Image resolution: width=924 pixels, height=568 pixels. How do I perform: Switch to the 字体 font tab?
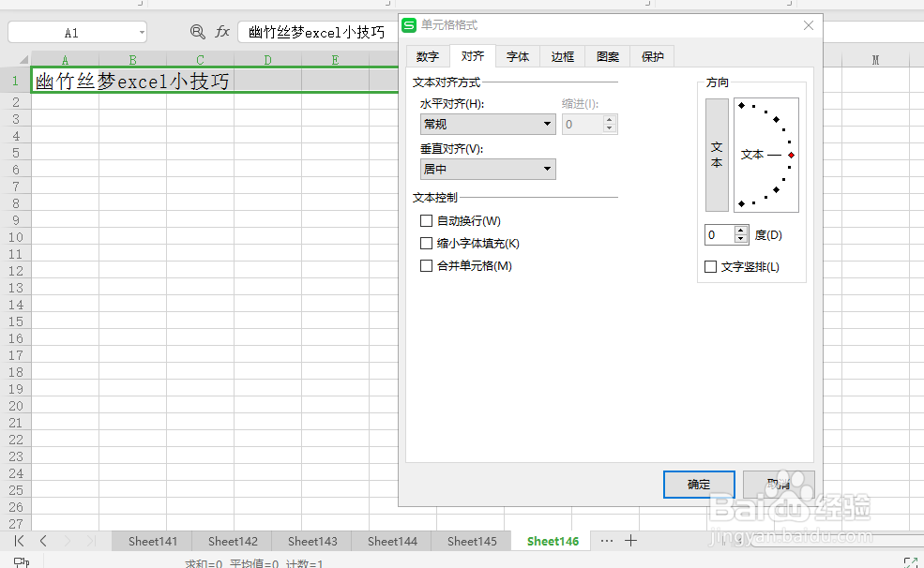click(518, 56)
